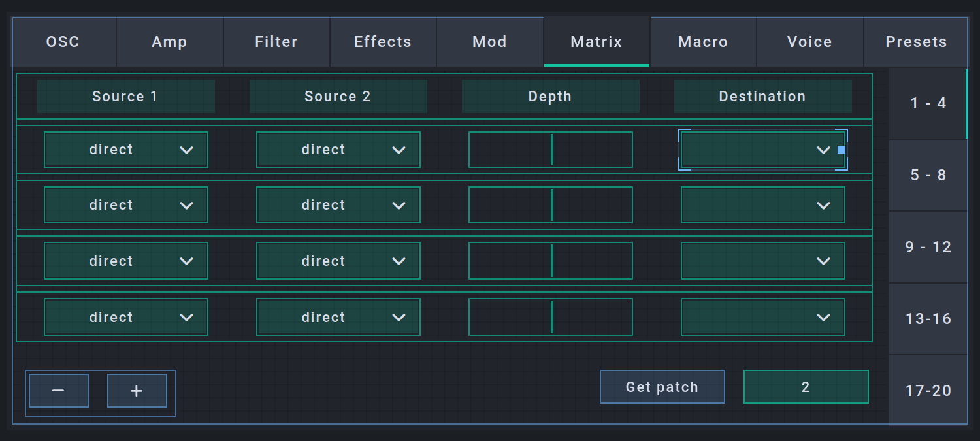Expand third row Source 2 dropdown
This screenshot has width=980, height=441.
338,261
